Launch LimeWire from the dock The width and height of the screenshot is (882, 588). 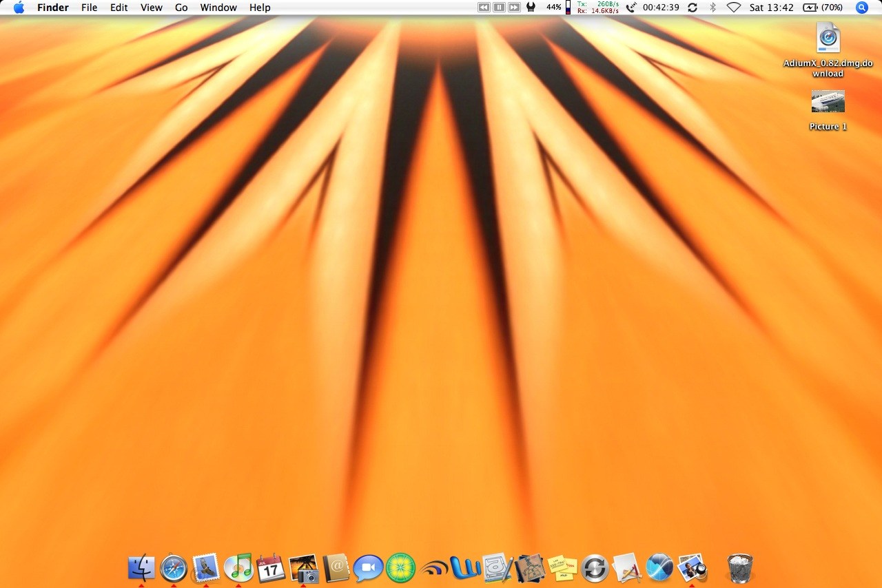401,568
